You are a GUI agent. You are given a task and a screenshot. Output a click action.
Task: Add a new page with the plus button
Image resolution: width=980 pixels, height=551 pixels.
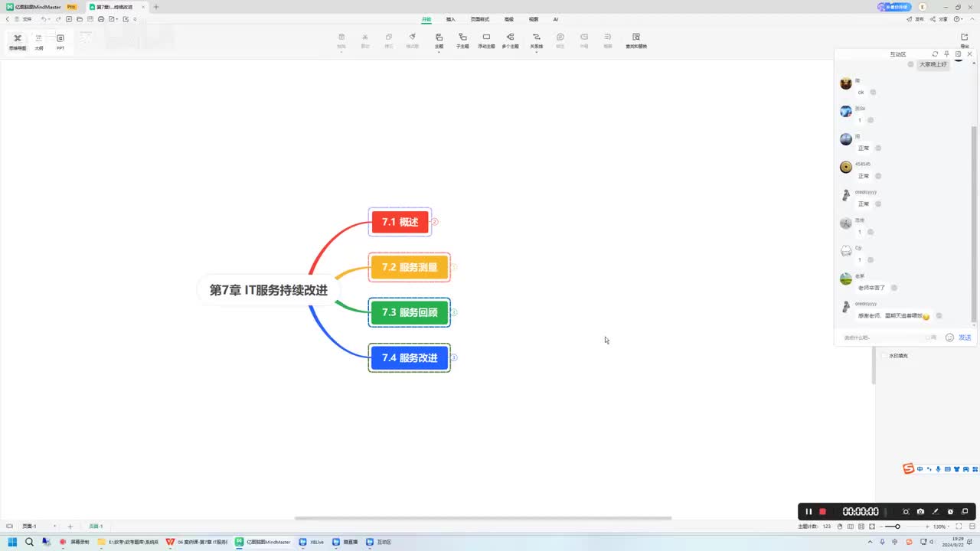(x=70, y=527)
